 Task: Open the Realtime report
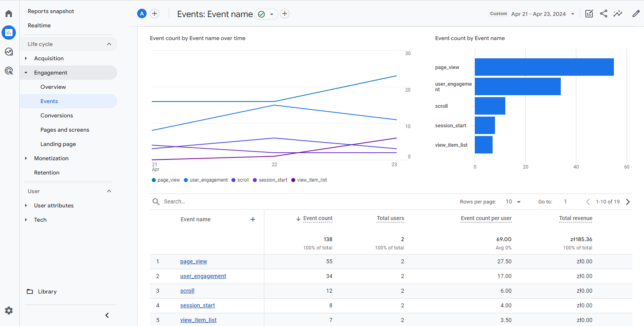pos(39,25)
